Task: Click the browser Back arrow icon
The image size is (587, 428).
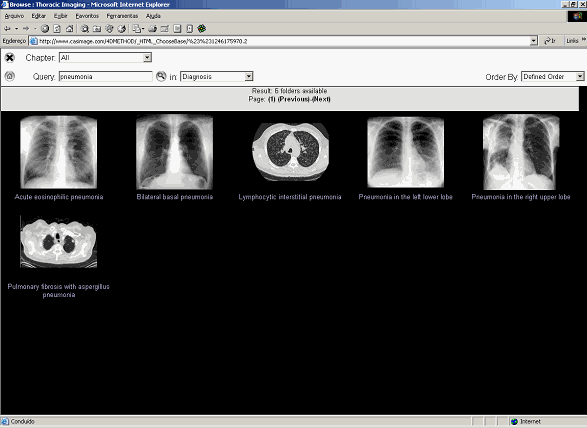Action: tap(7, 28)
